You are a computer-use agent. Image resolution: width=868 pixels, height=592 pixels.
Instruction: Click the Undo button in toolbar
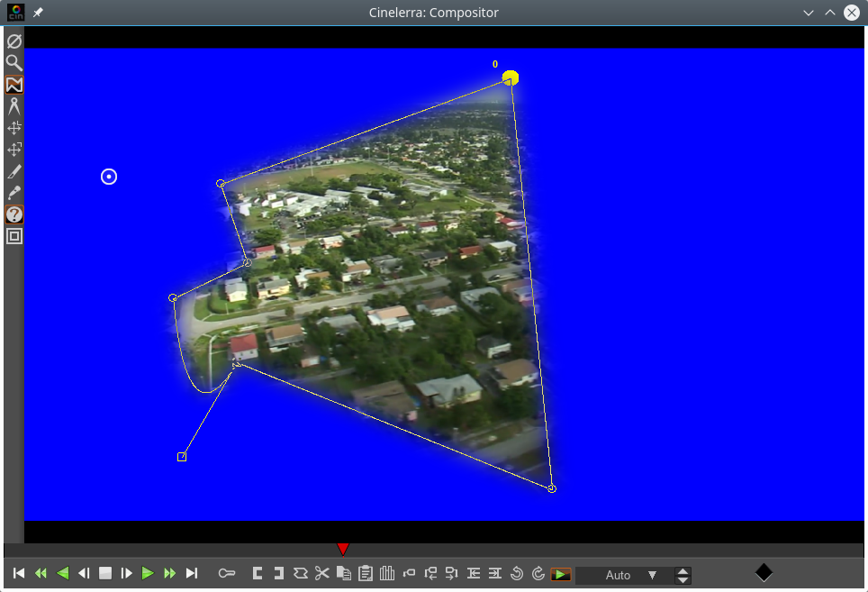tap(516, 573)
